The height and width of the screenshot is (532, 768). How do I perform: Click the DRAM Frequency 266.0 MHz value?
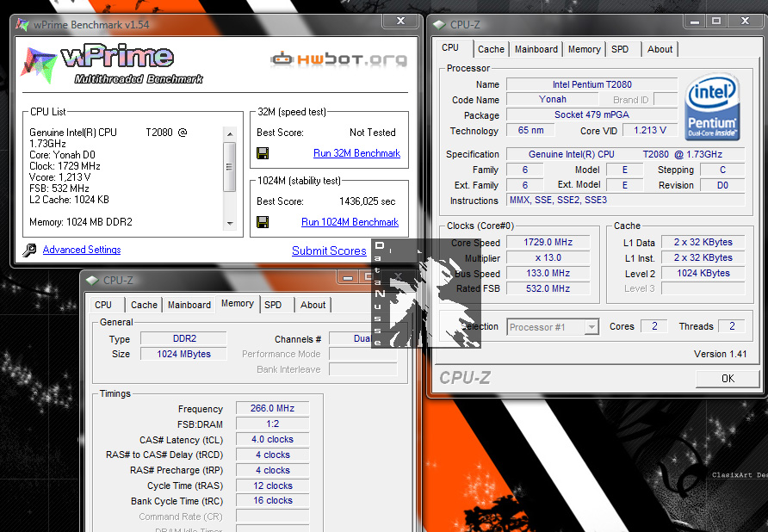click(x=272, y=408)
